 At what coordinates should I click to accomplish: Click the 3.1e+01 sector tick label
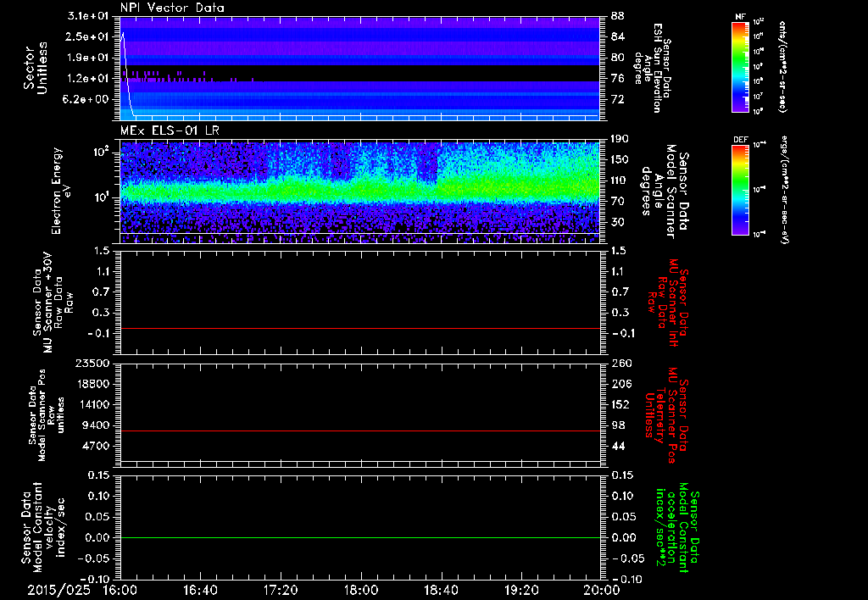click(90, 15)
